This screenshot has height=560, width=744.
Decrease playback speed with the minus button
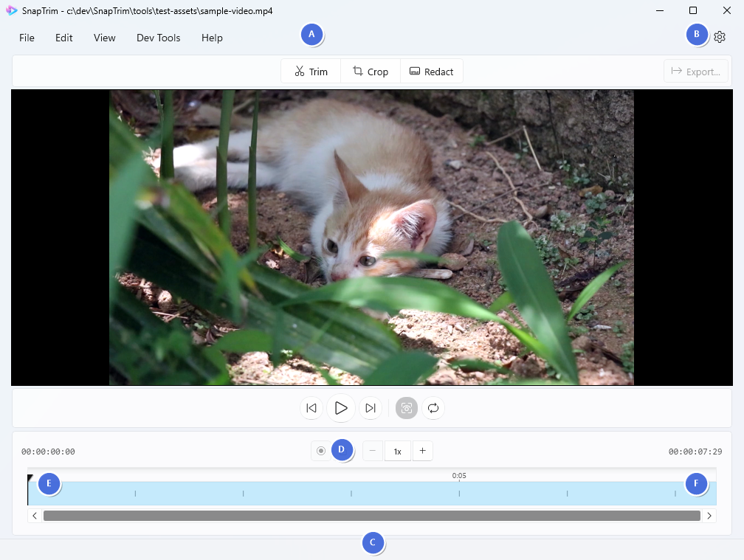tap(373, 450)
